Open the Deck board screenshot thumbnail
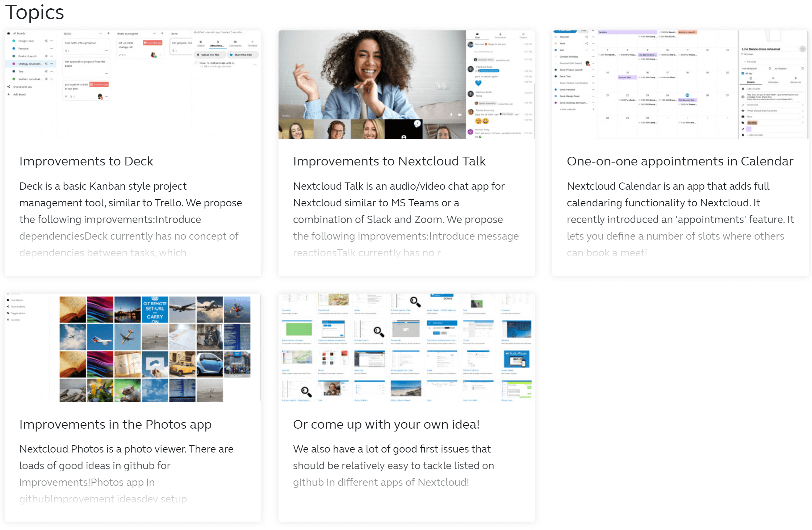 pyautogui.click(x=133, y=85)
